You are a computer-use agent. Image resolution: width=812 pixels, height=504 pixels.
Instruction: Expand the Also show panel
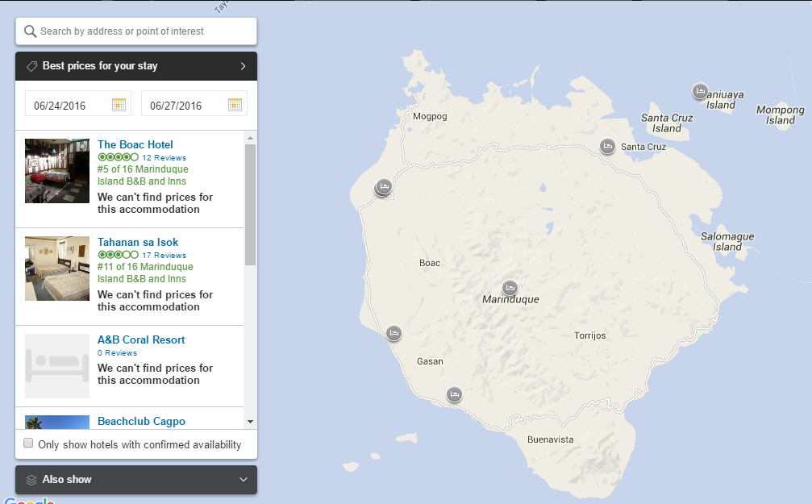click(x=135, y=480)
